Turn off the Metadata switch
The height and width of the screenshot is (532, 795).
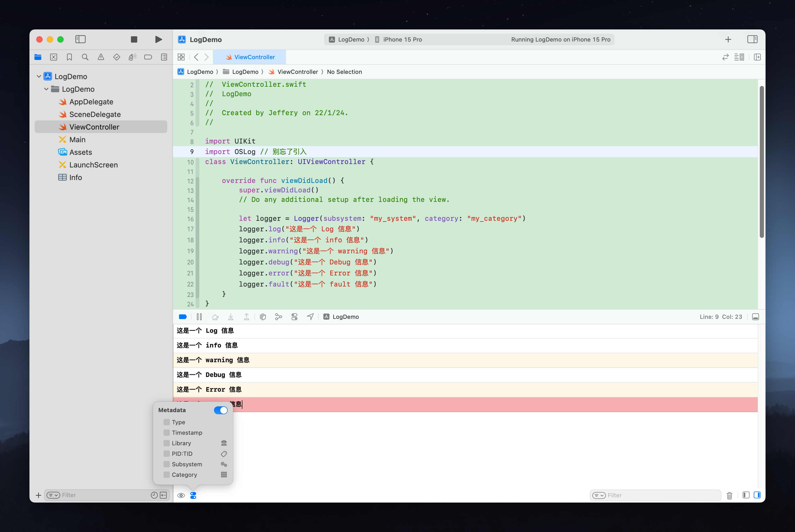[221, 410]
